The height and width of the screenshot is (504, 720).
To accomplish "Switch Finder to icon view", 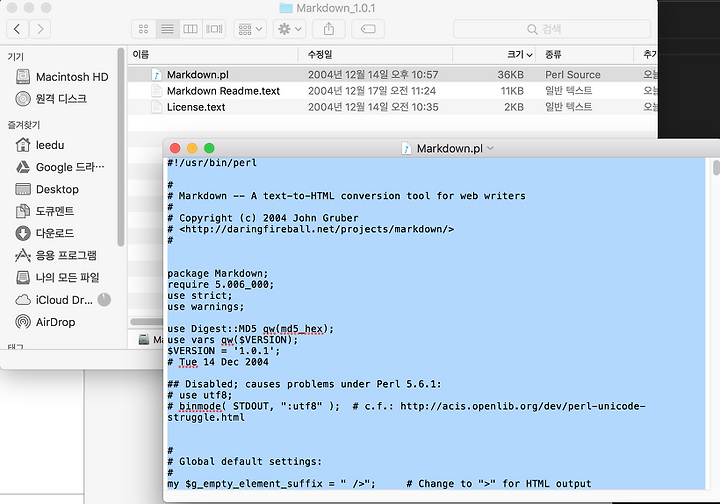I will click(x=144, y=29).
